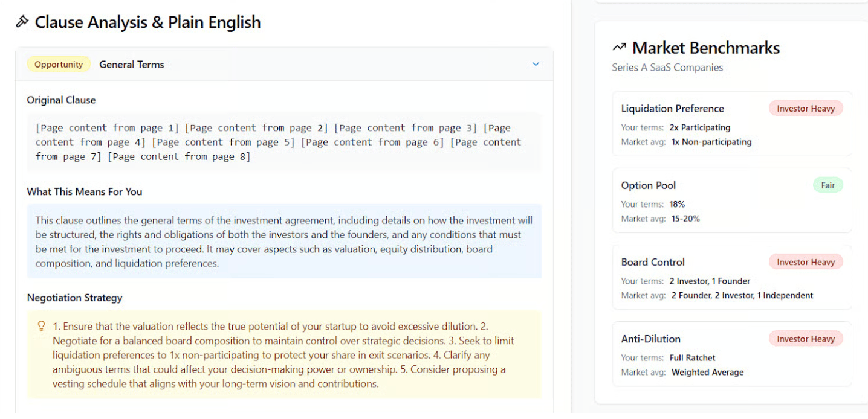Screen dimensions: 868x419
Task: Click the Opportunity badge on General Terms
Action: click(59, 65)
